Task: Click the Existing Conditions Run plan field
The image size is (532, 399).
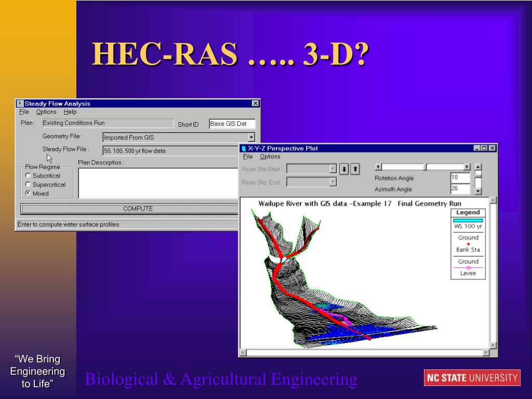Action: pyautogui.click(x=108, y=123)
